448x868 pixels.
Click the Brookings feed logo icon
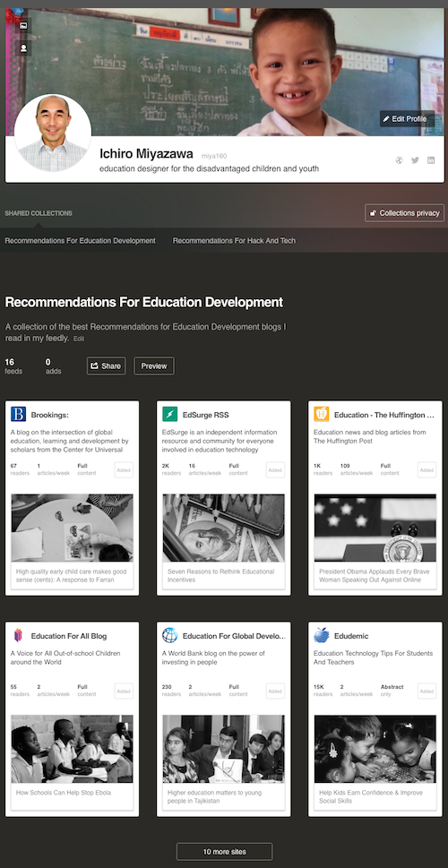[18, 414]
